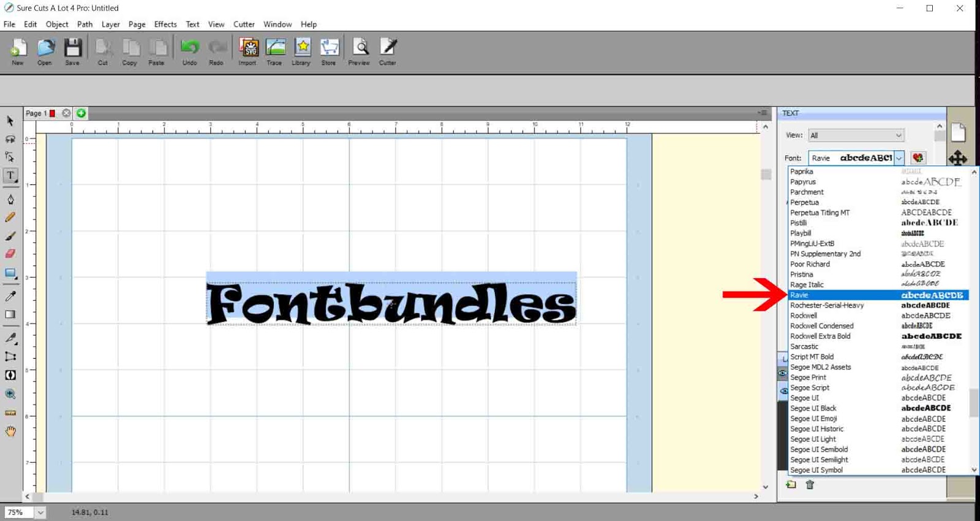
Task: Cut selection using the Cut icon
Action: pyautogui.click(x=103, y=51)
